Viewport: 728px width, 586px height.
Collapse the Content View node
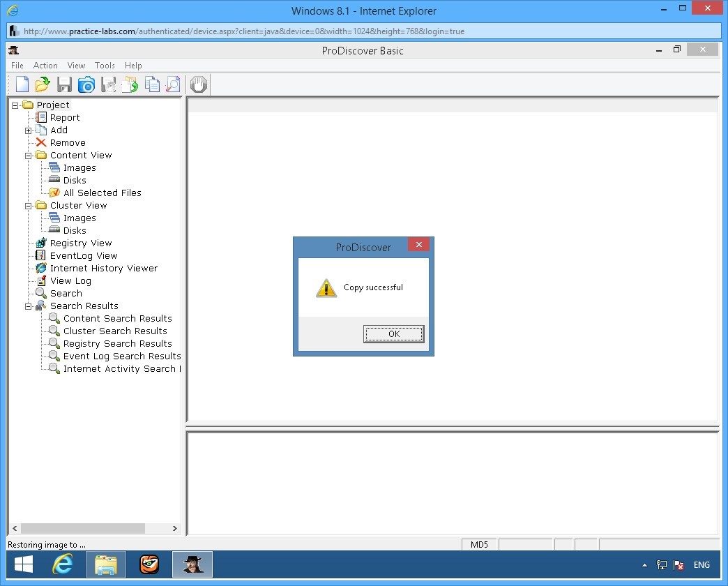point(29,156)
